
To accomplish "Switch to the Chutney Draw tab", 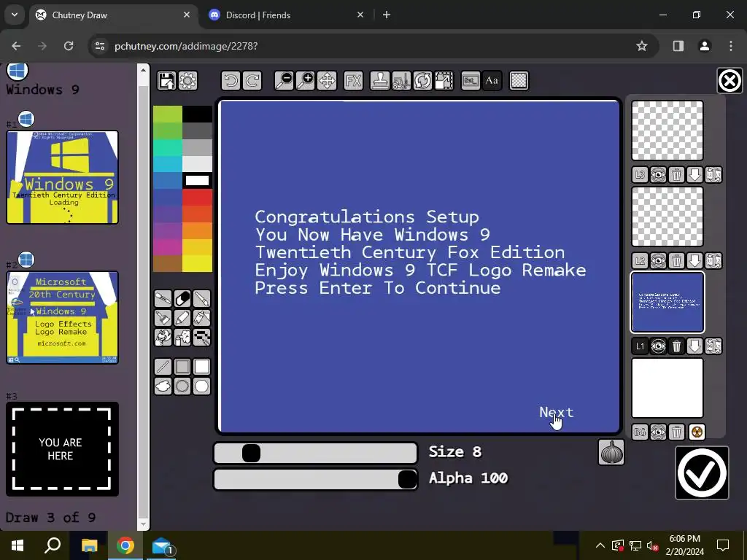I will coord(113,15).
